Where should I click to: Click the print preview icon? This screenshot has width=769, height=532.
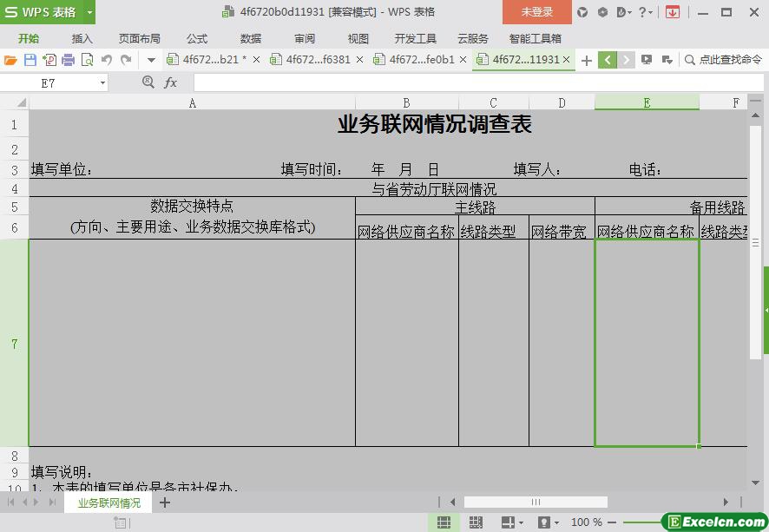[x=87, y=60]
